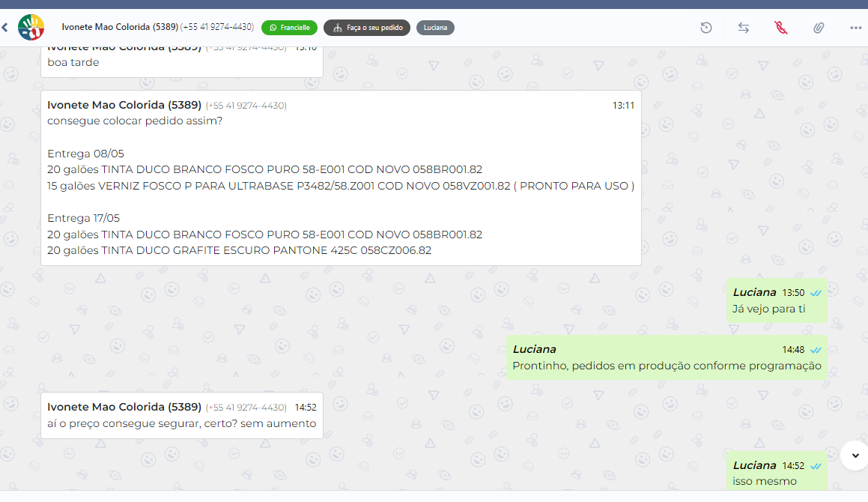Open the three-dots more options menu
Viewport: 868px width, 502px height.
point(855,28)
